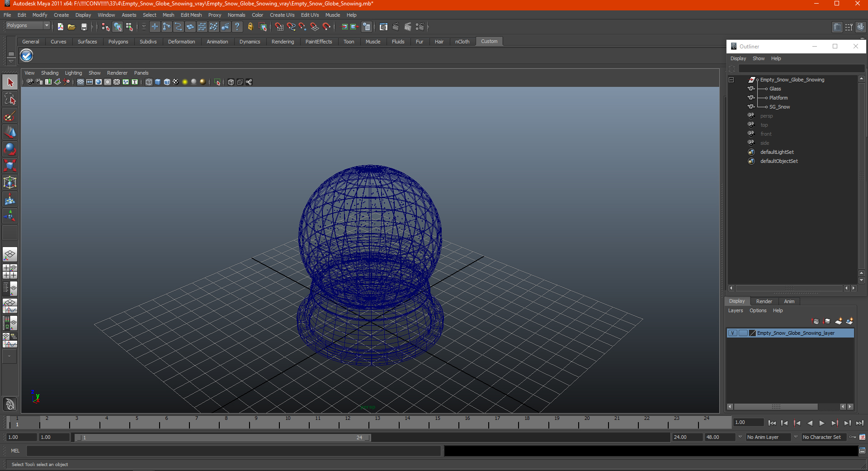Click the select camera icon in viewport toolbar
This screenshot has width=868, height=471.
click(29, 82)
